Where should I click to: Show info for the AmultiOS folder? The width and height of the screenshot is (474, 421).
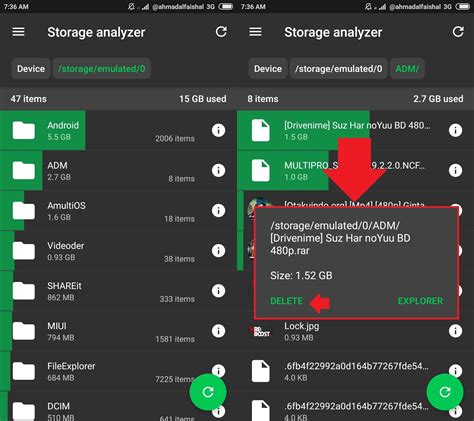(218, 211)
